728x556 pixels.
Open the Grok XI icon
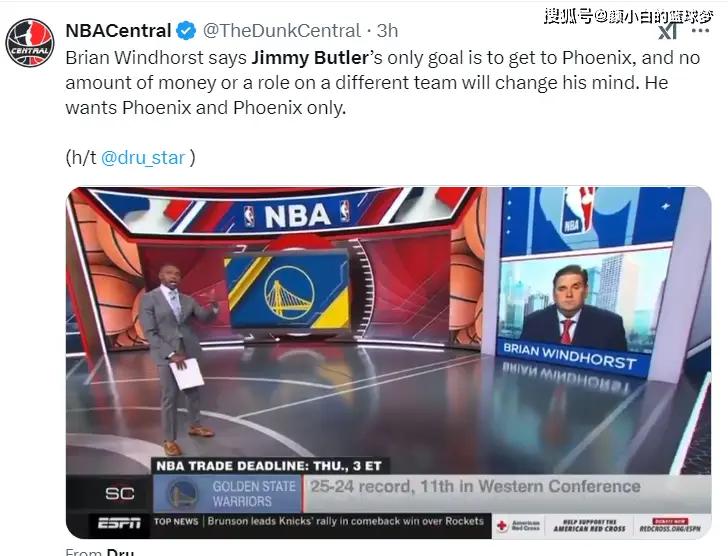pyautogui.click(x=669, y=31)
